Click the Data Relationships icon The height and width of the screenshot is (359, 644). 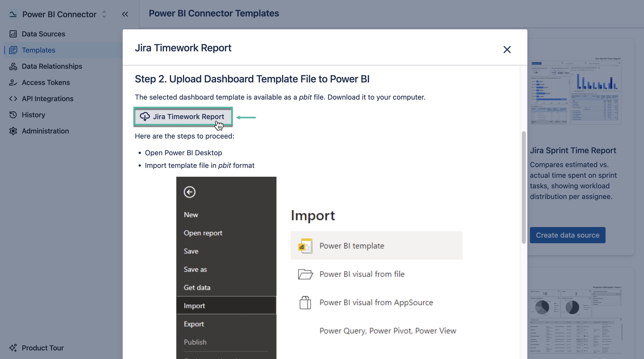coord(13,66)
